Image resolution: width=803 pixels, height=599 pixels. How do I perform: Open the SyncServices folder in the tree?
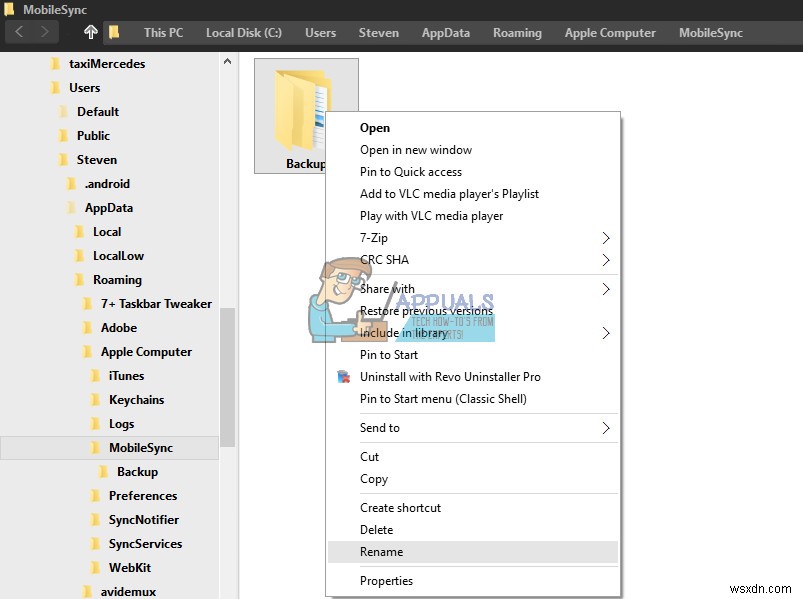146,543
